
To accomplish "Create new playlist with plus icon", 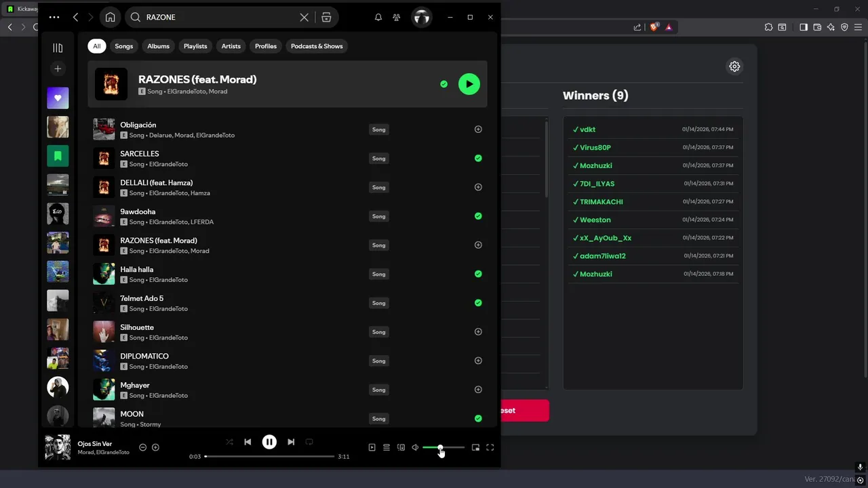I will pos(58,68).
